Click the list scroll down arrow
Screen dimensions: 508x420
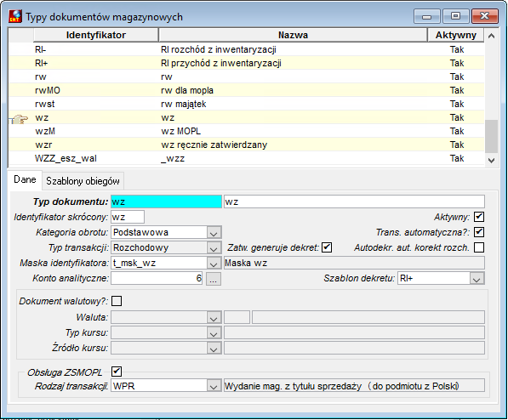491,160
